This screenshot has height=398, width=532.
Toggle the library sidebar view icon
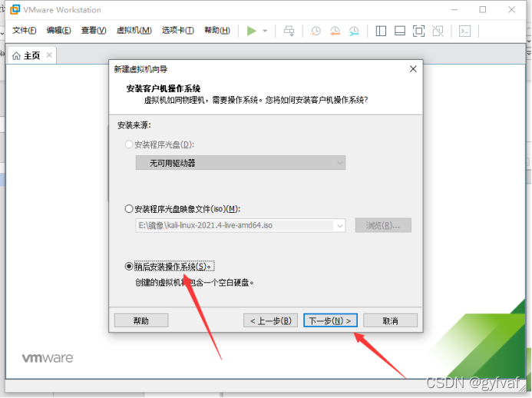coord(381,31)
